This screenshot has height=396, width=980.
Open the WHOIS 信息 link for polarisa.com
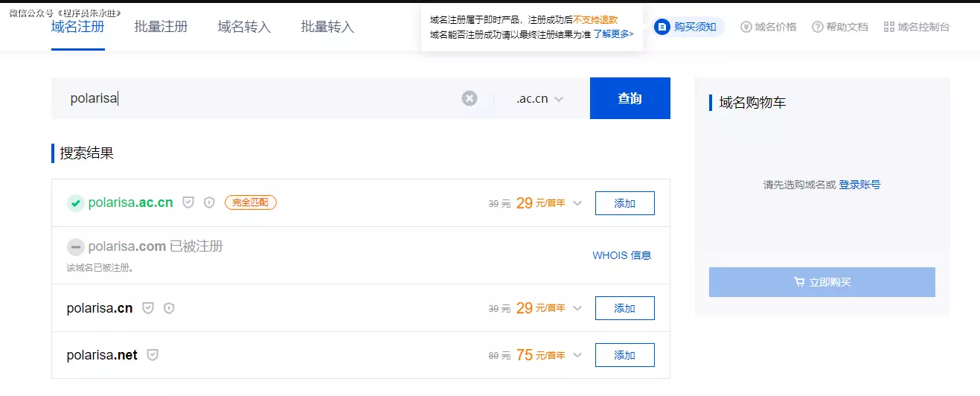[x=621, y=255]
